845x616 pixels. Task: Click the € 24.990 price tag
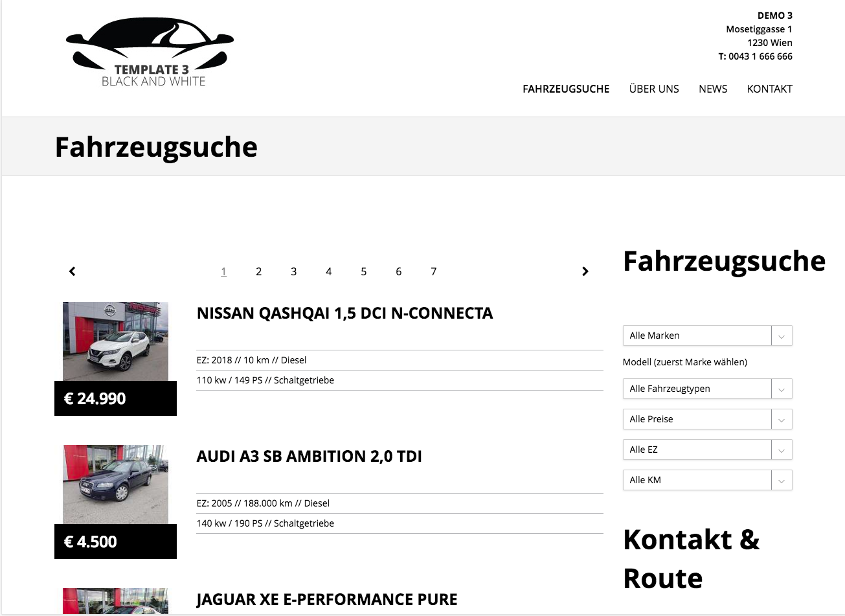click(115, 398)
